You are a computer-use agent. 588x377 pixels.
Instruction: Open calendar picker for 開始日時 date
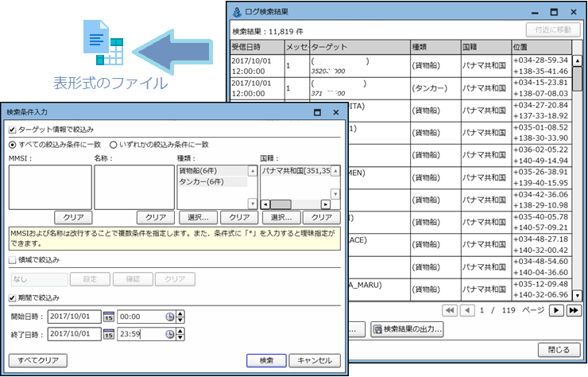[109, 317]
